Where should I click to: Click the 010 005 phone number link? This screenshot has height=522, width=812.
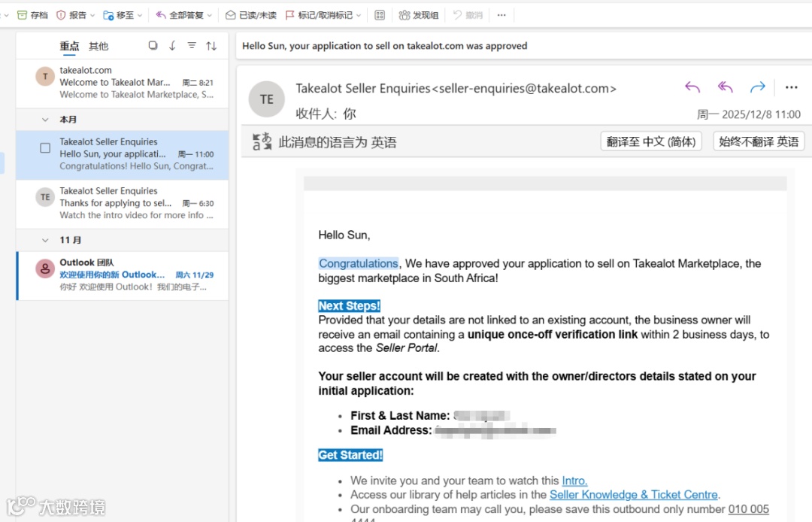click(x=748, y=509)
